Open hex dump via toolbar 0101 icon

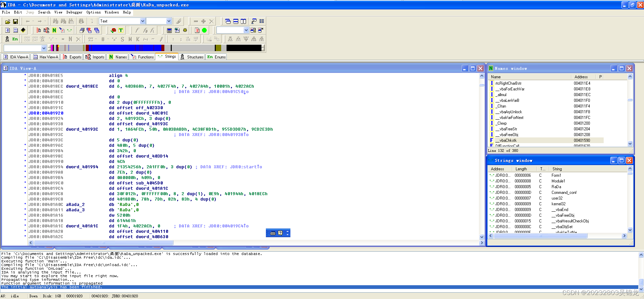tap(15, 30)
